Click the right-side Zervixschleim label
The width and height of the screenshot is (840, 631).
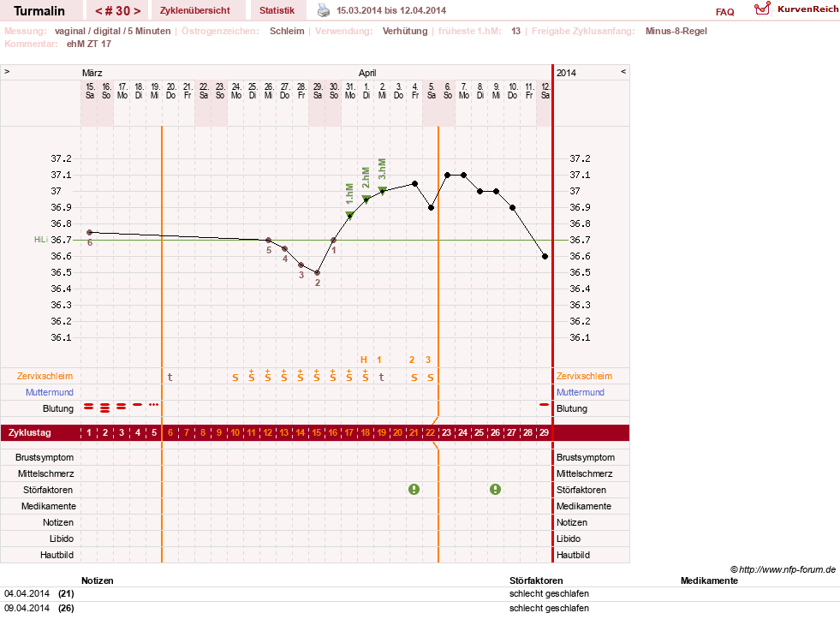[584, 376]
